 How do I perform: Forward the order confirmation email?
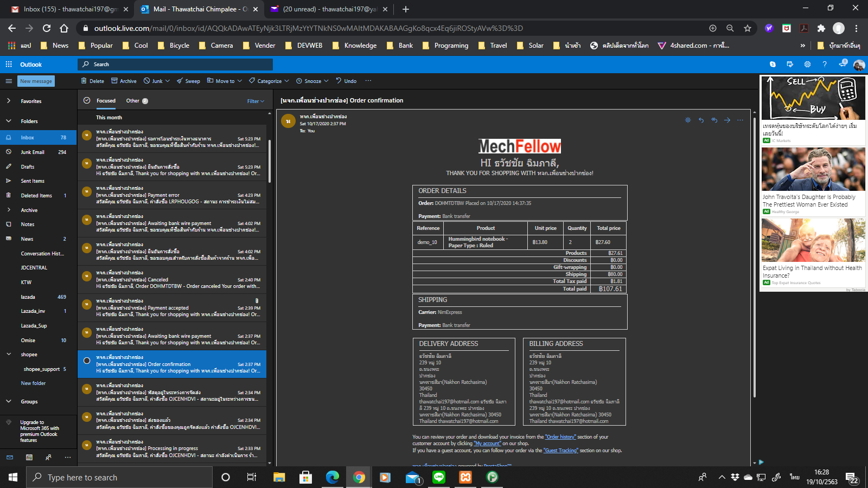point(727,120)
